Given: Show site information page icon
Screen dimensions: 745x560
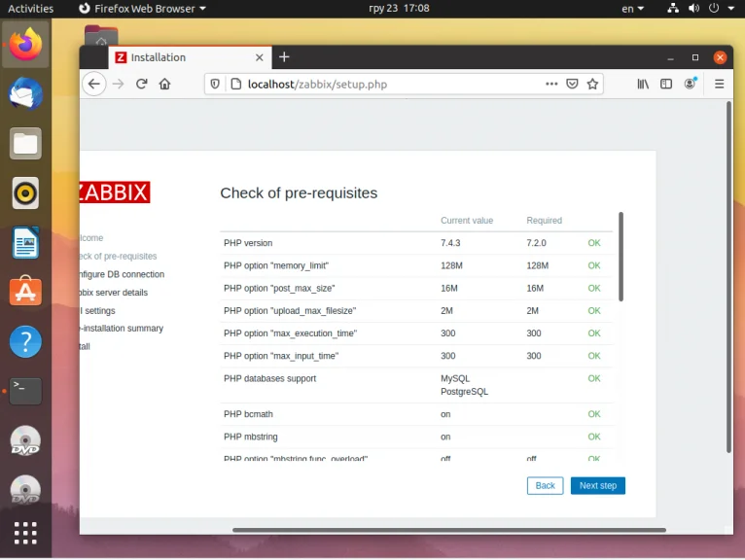Looking at the screenshot, I should coord(235,84).
